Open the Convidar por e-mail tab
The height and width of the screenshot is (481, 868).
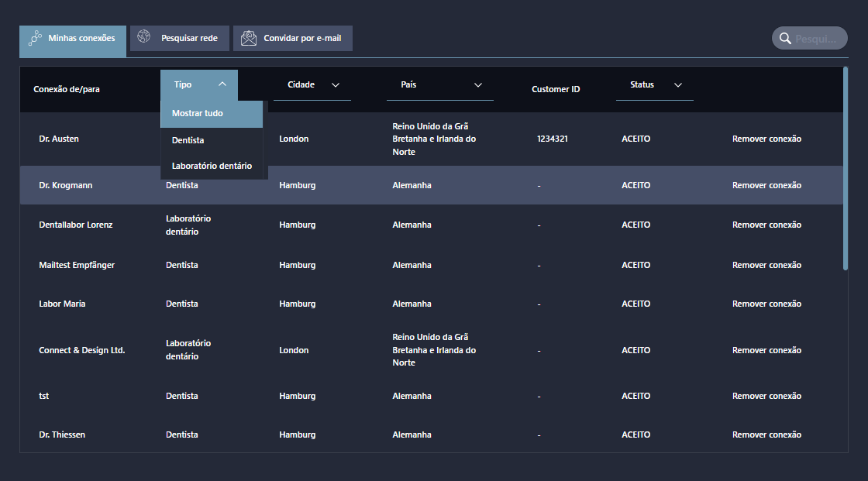(x=293, y=38)
